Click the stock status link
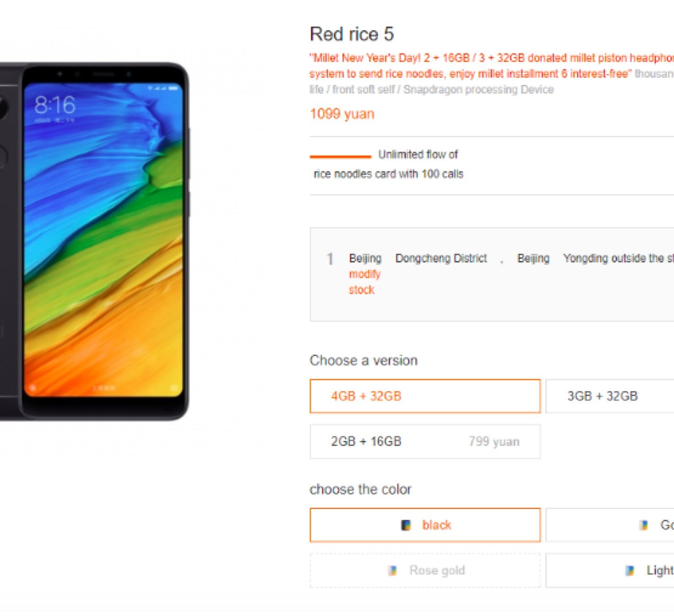This screenshot has width=674, height=616. point(361,290)
